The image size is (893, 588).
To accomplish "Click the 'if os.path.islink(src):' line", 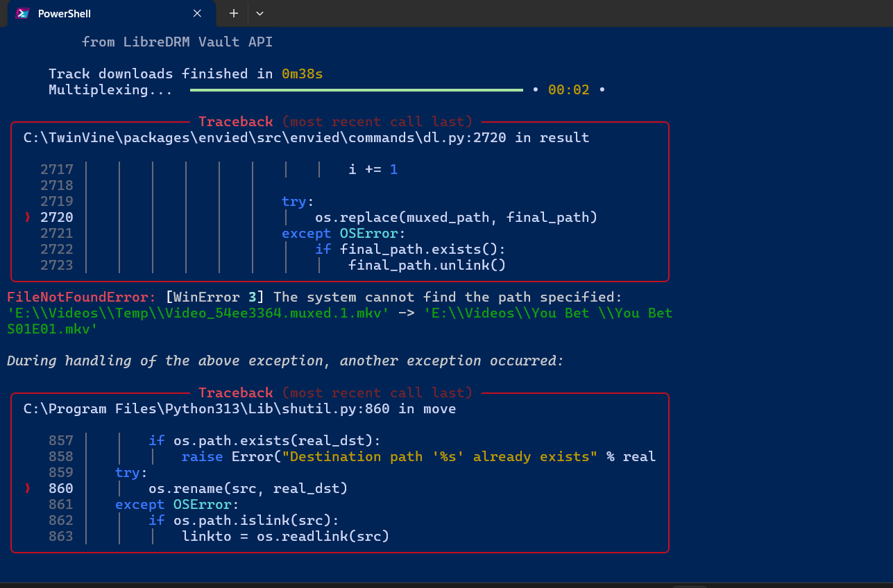I will (x=244, y=520).
